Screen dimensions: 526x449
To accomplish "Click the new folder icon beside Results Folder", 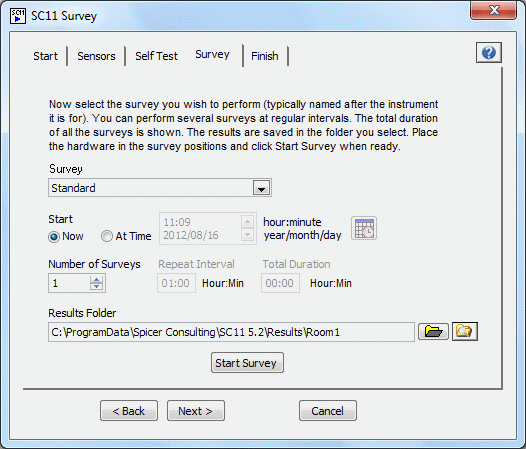I will pyautogui.click(x=465, y=332).
